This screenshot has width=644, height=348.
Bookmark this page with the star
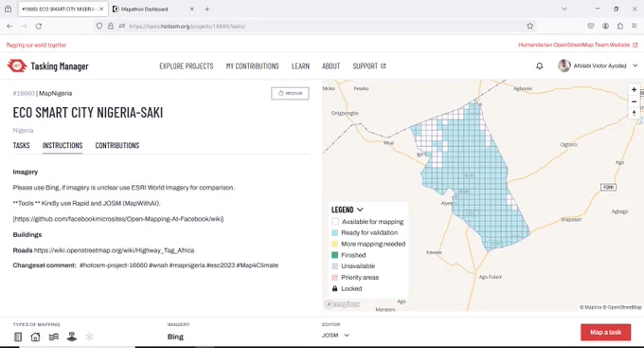point(529,26)
